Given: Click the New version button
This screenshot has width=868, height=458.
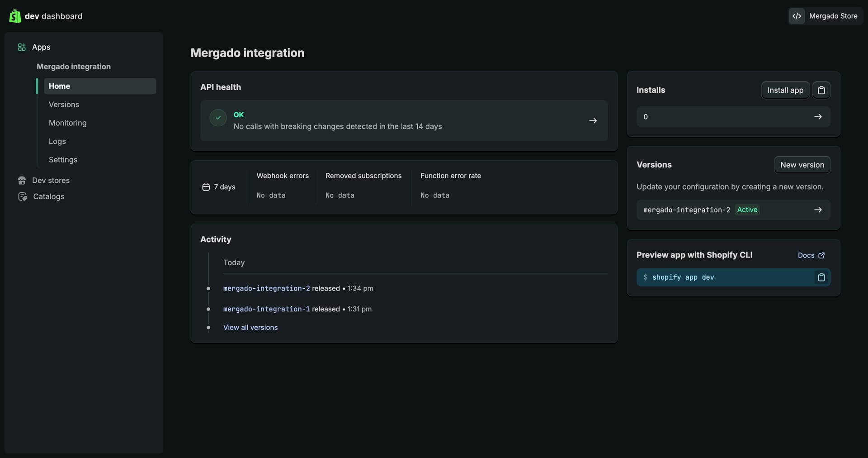Looking at the screenshot, I should (x=802, y=165).
